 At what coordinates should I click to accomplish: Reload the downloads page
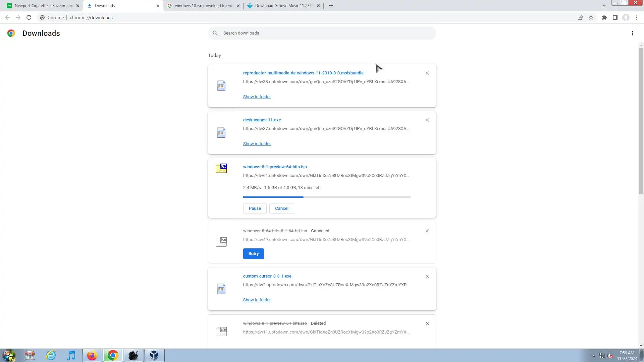point(29,18)
